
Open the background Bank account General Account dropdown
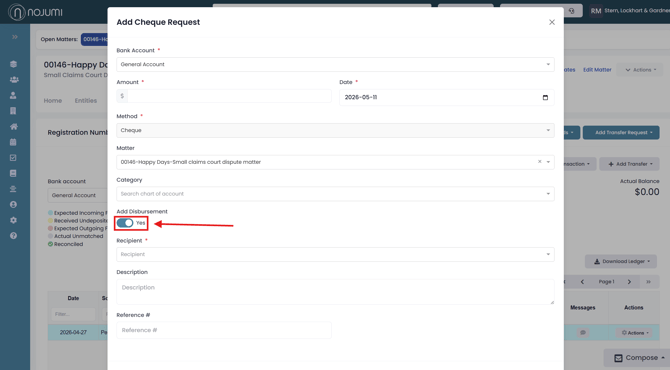(77, 195)
